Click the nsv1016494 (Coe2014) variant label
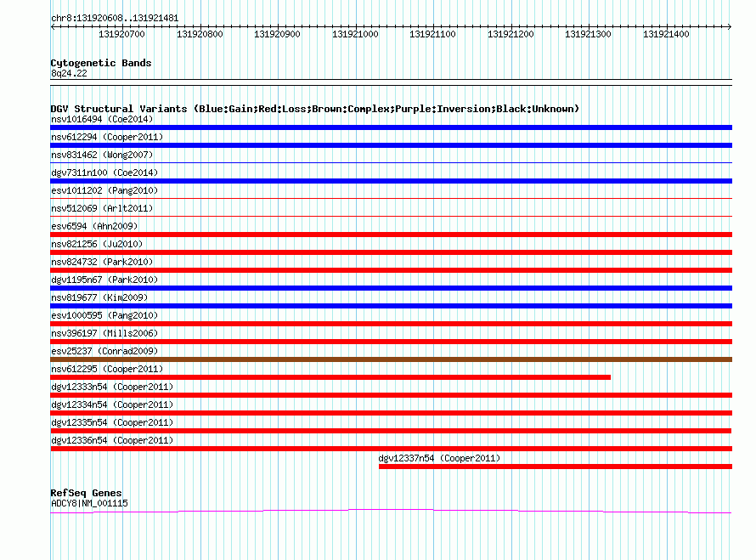This screenshot has height=560, width=756. 102,119
